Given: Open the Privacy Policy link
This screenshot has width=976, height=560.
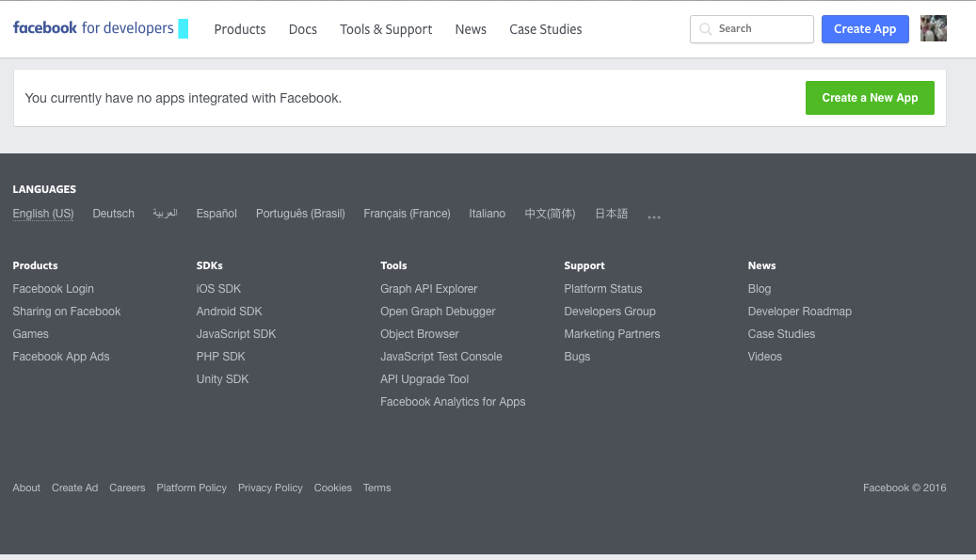Looking at the screenshot, I should [270, 488].
